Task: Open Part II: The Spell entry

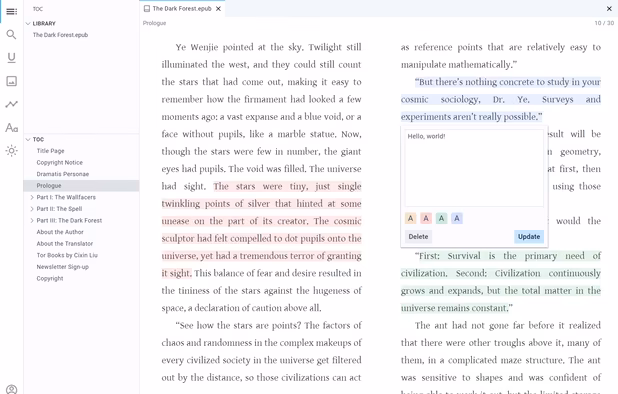Action: click(59, 209)
